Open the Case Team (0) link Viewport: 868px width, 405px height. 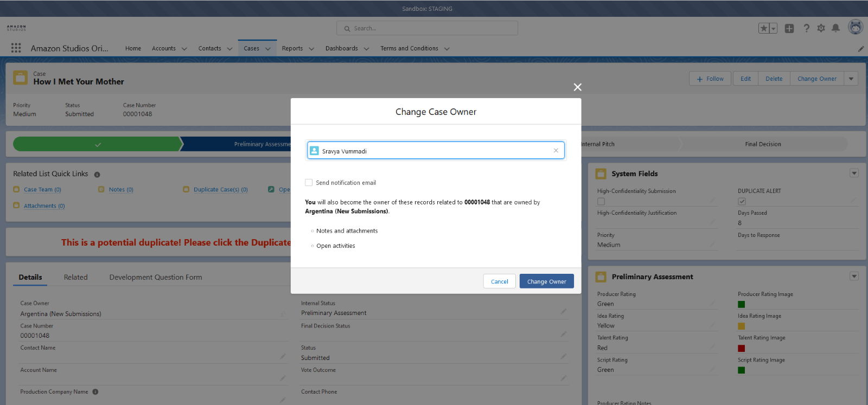coord(42,190)
